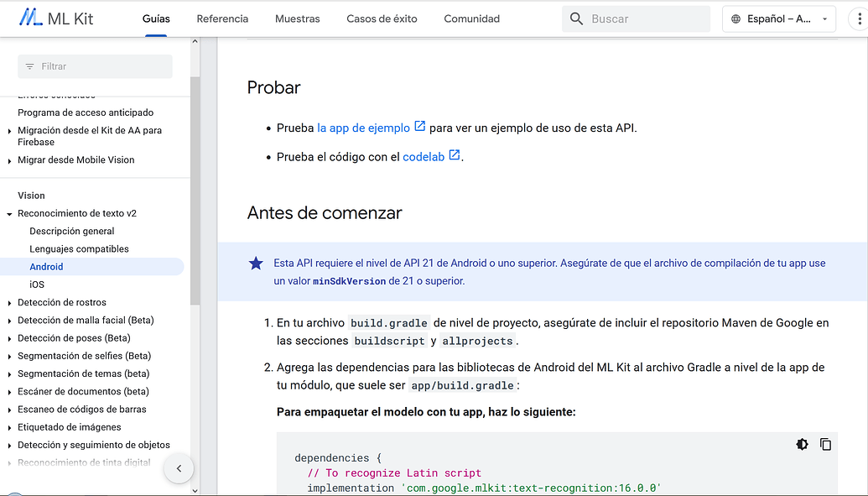Click the ML Kit logo

[x=57, y=18]
